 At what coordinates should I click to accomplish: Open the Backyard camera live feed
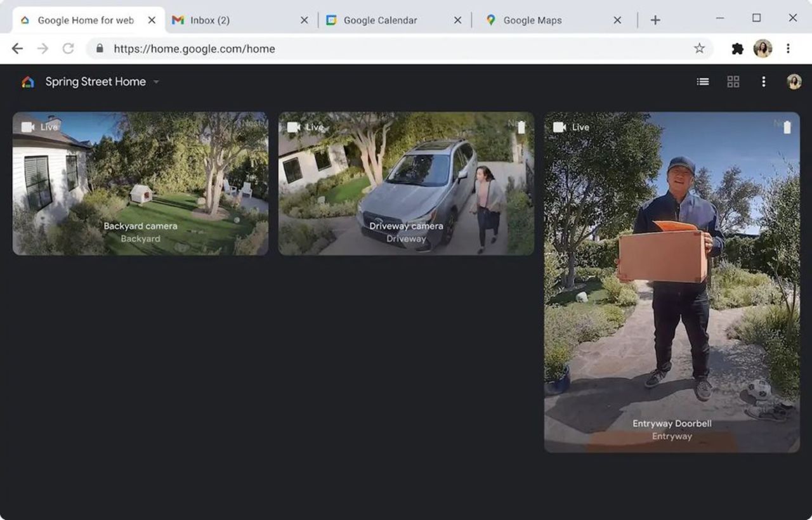click(x=140, y=184)
